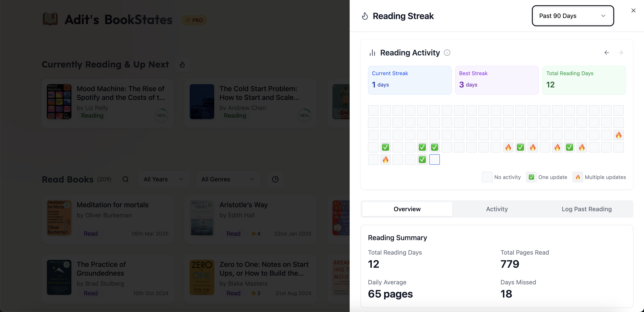Open Meditation for mortals book cover

[59, 218]
